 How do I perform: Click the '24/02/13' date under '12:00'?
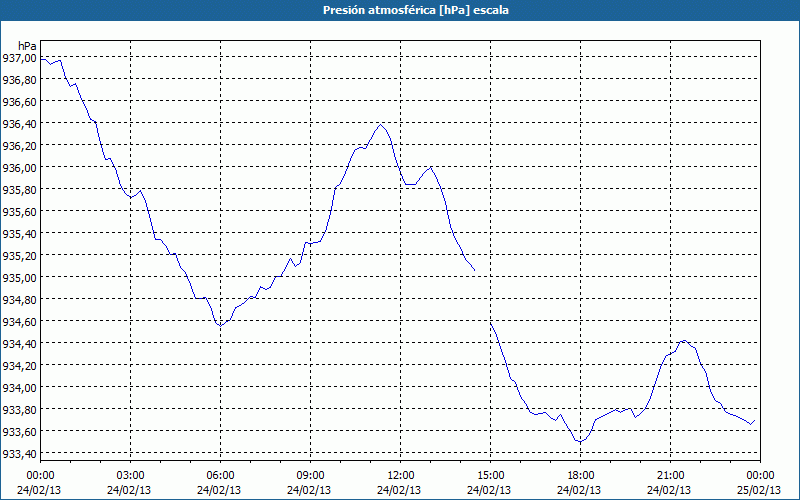[x=399, y=490]
